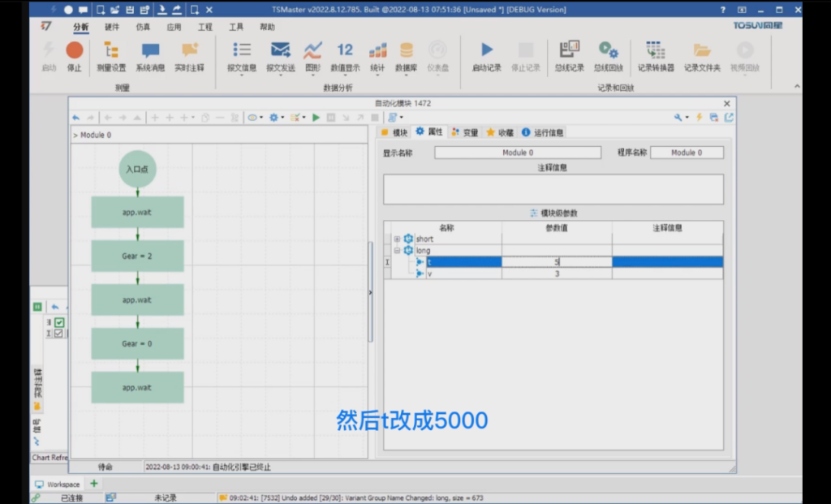Image resolution: width=831 pixels, height=504 pixels.
Task: Run the automation flow with green play icon
Action: (x=316, y=118)
